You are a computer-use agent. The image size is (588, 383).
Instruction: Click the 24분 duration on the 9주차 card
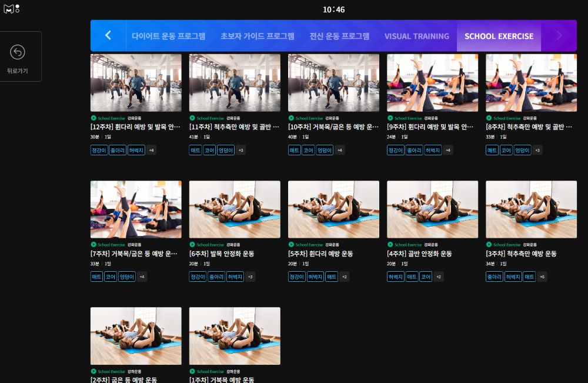click(x=392, y=137)
